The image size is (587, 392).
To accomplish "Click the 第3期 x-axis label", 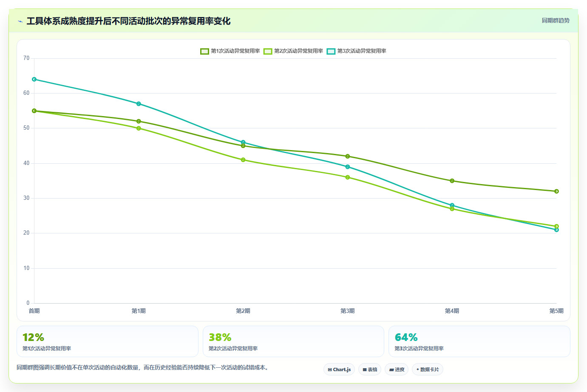I will pos(348,311).
